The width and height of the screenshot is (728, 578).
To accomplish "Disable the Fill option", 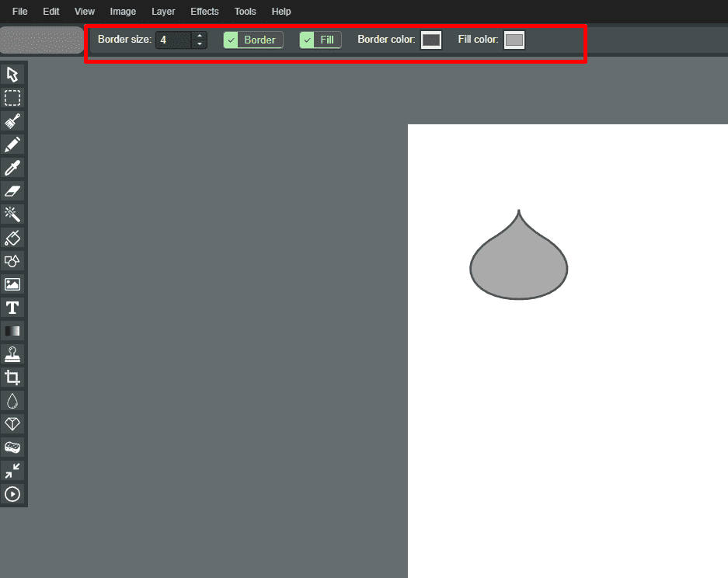I will [320, 40].
